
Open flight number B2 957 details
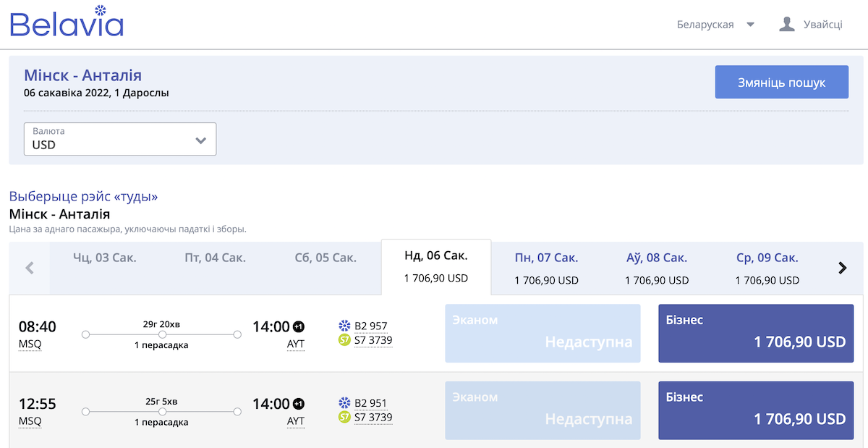tap(373, 326)
